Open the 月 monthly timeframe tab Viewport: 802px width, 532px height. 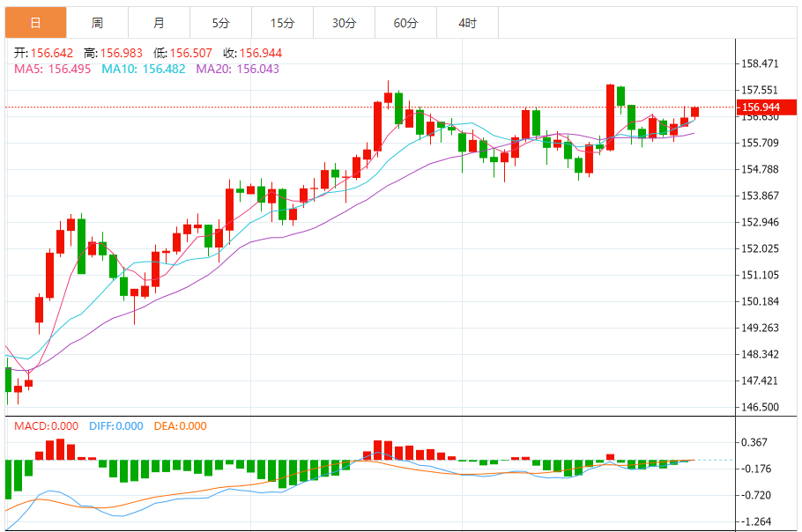coord(159,22)
